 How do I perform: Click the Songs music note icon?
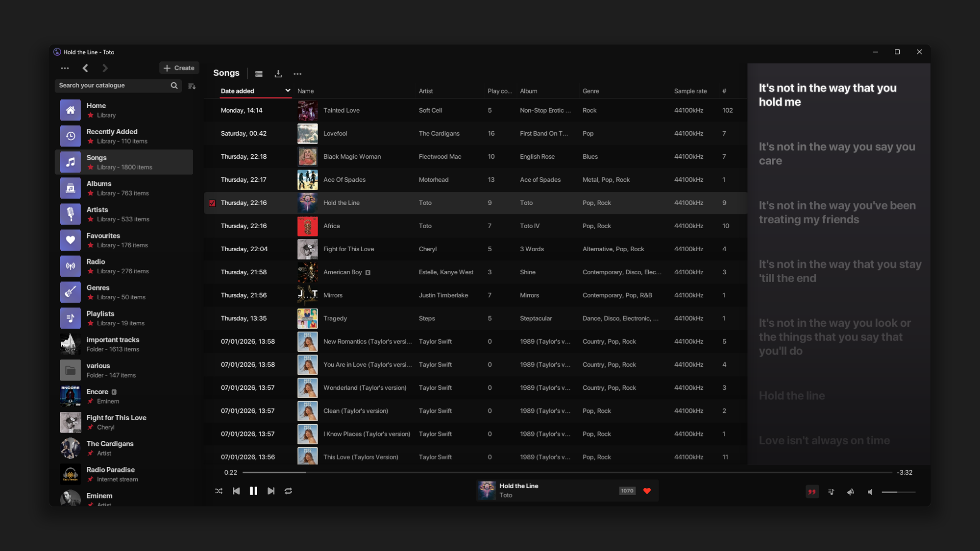point(71,162)
